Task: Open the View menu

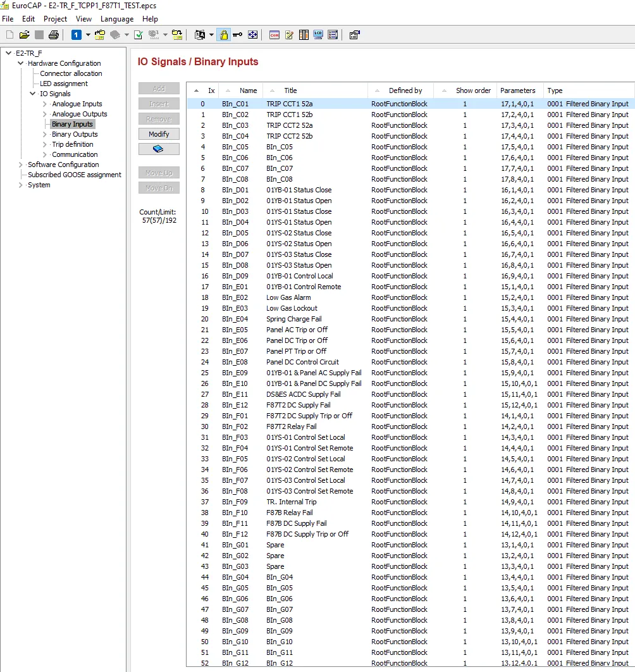Action: pyautogui.click(x=83, y=19)
